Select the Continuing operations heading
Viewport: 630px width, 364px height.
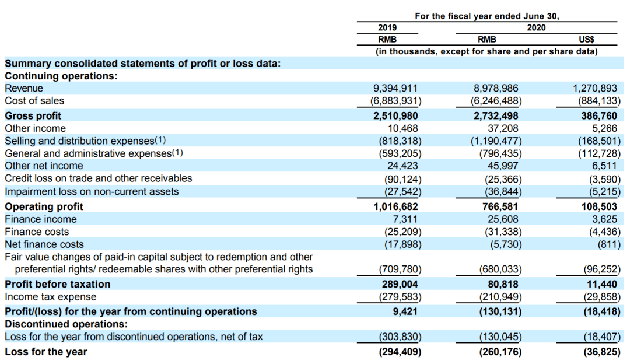[x=61, y=76]
